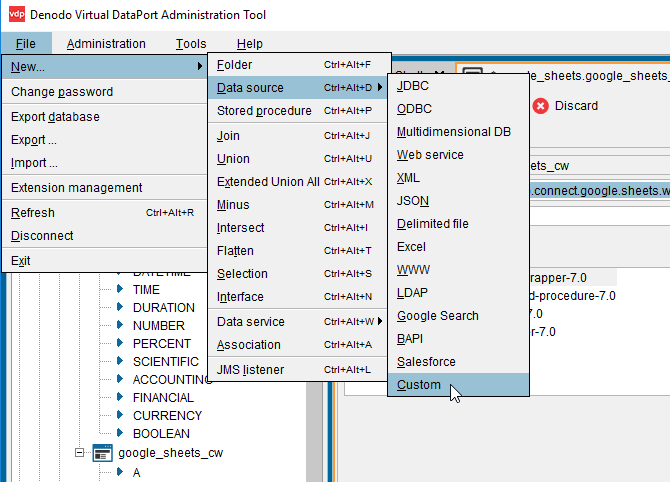Select Salesforce data source
This screenshot has height=482, width=670.
[458, 362]
